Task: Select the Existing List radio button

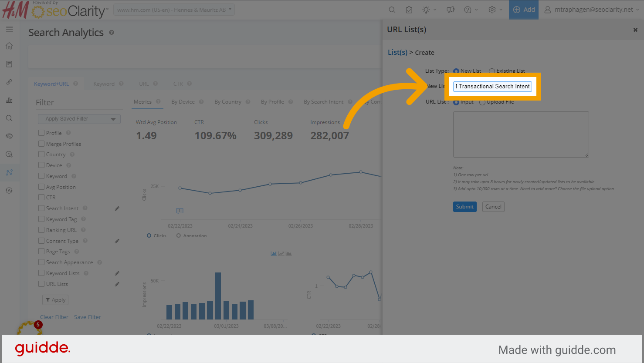Action: click(x=492, y=71)
